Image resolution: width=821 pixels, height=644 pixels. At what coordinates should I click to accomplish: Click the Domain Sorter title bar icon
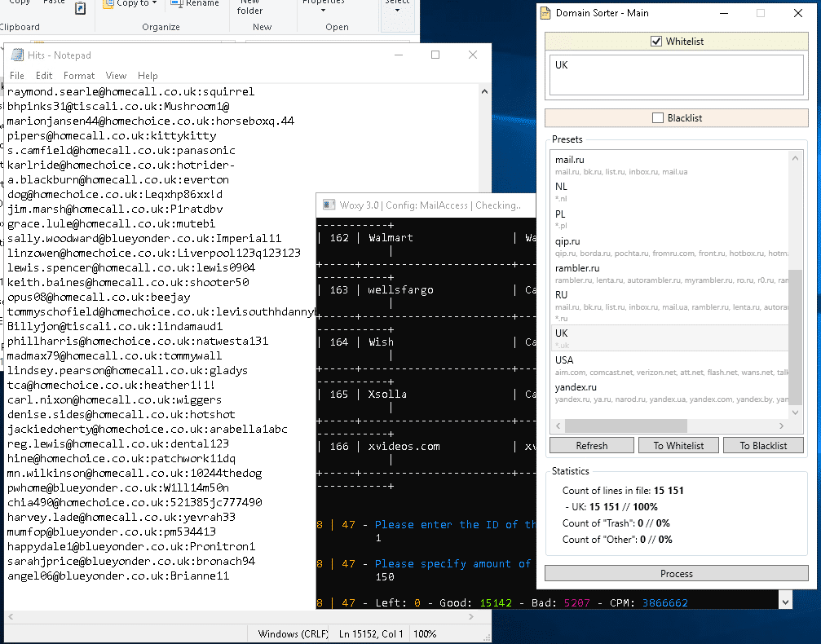[545, 13]
